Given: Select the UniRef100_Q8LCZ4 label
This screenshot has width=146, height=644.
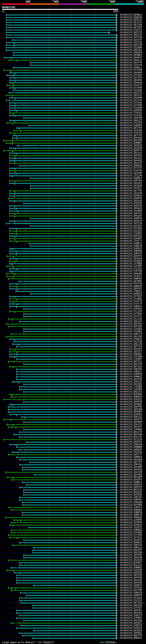Looking at the screenshot, I should point(131,344).
